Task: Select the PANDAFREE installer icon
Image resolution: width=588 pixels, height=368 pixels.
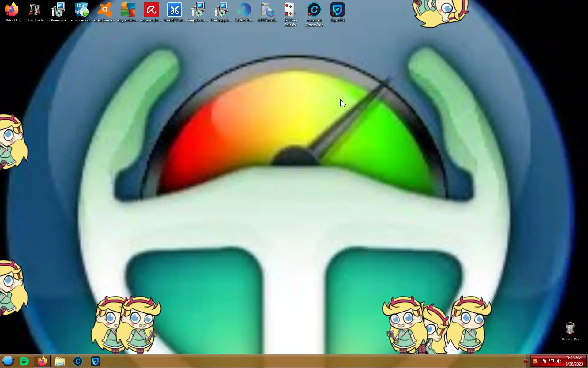Action: click(244, 10)
